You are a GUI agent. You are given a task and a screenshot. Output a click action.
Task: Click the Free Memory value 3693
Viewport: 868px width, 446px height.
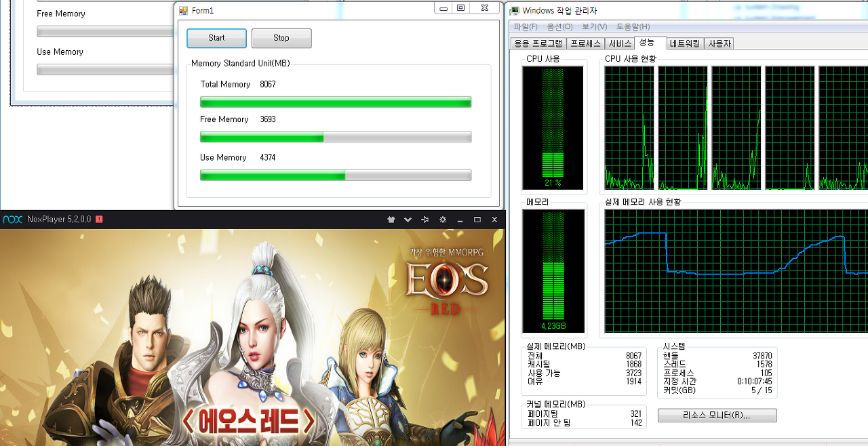tap(268, 119)
